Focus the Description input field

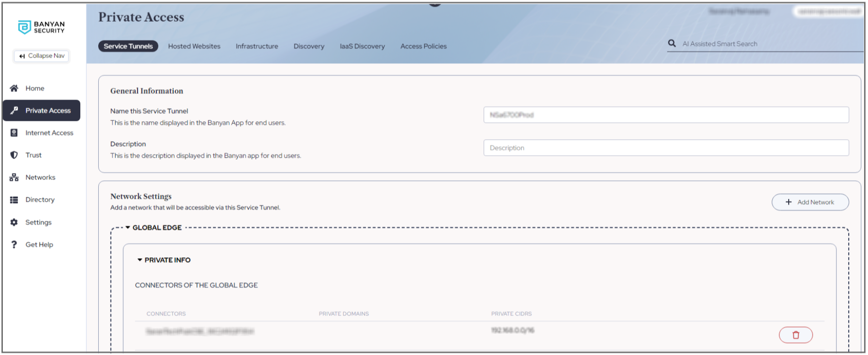pyautogui.click(x=666, y=148)
